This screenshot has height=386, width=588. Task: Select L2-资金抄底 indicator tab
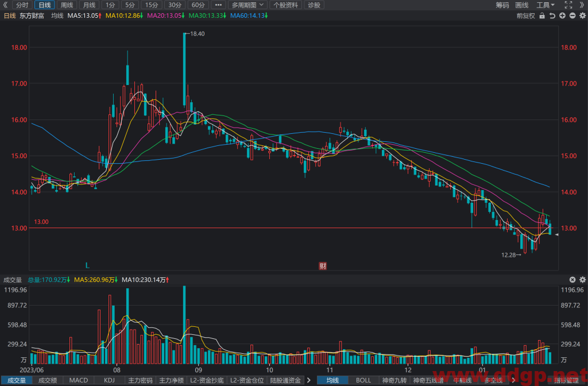click(207, 380)
